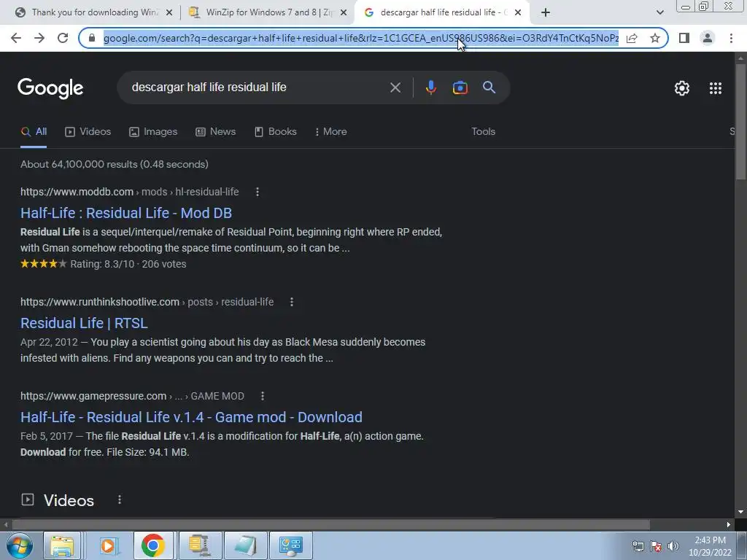747x560 pixels.
Task: Launch Windows Media Player from taskbar
Action: coord(108,545)
